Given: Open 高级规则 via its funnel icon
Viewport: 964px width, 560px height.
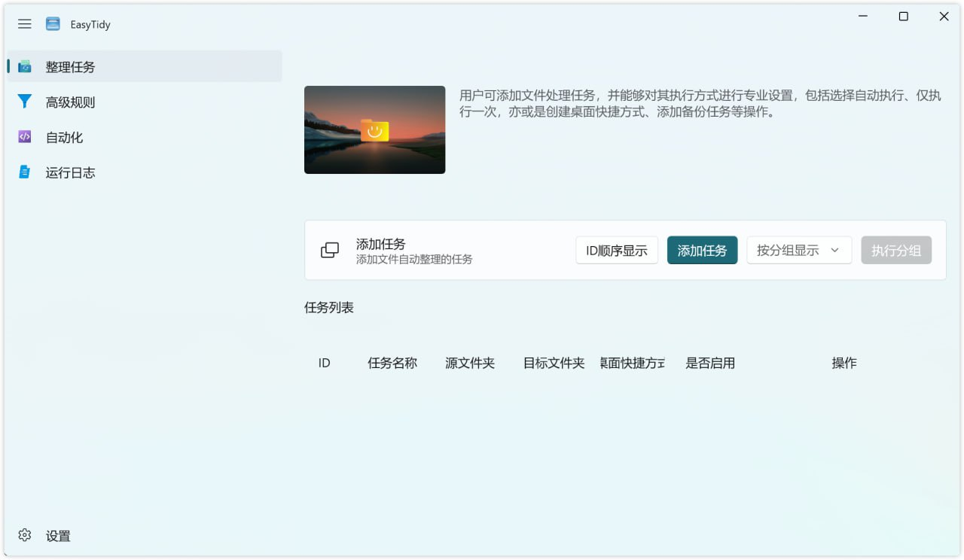Looking at the screenshot, I should (25, 102).
